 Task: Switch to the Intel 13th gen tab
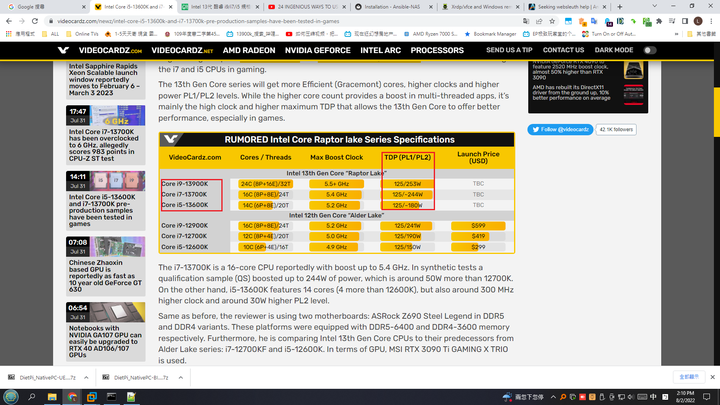(x=220, y=7)
